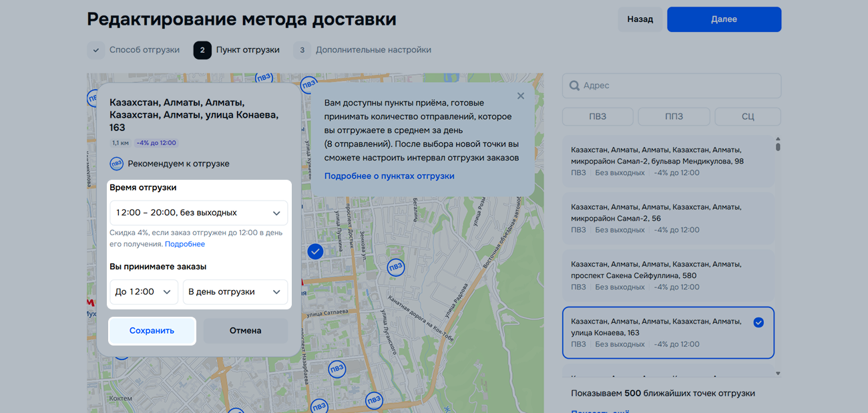Click the list scrollbar up arrow

click(x=778, y=140)
